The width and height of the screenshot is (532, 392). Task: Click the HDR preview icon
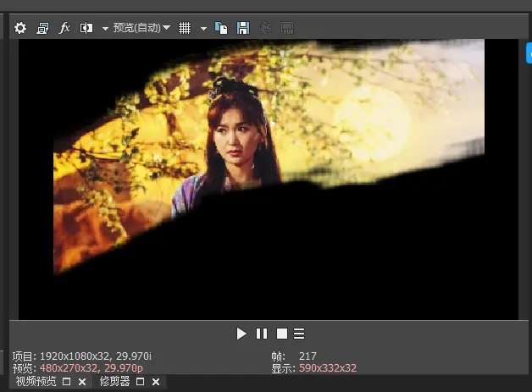coord(287,28)
